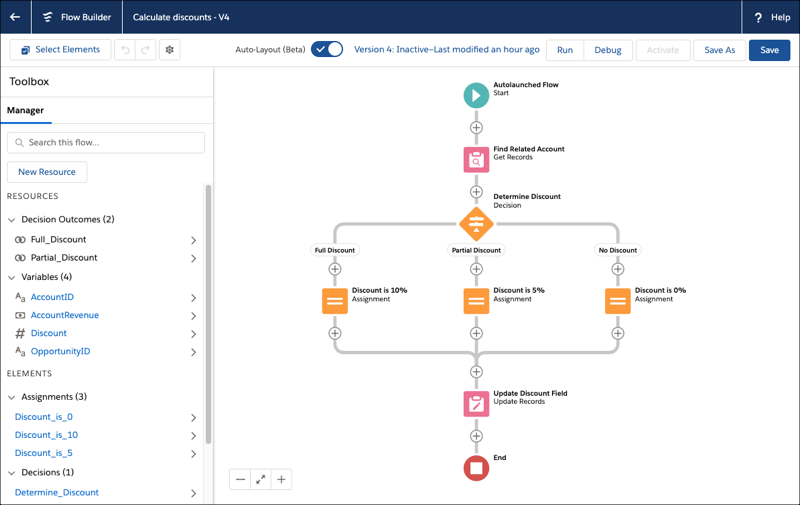The image size is (800, 505).
Task: Open AccountID variable link
Action: 52,297
